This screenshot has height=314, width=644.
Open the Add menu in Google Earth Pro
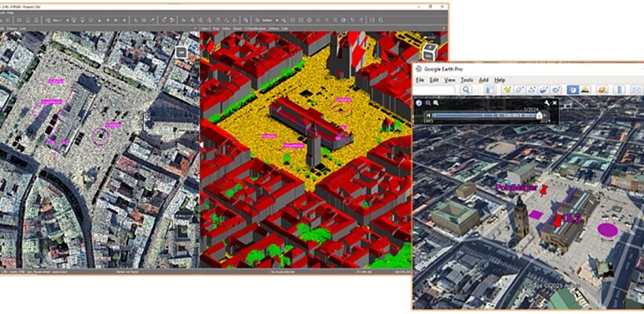click(x=484, y=80)
